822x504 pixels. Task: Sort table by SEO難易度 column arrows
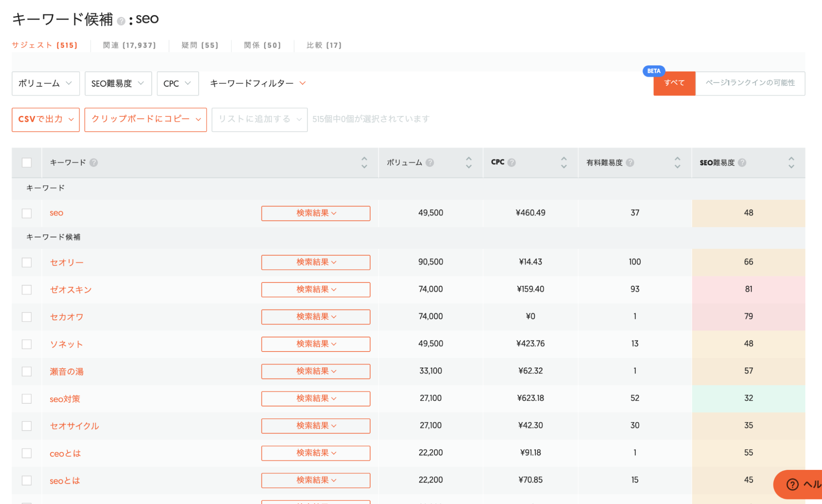click(791, 162)
